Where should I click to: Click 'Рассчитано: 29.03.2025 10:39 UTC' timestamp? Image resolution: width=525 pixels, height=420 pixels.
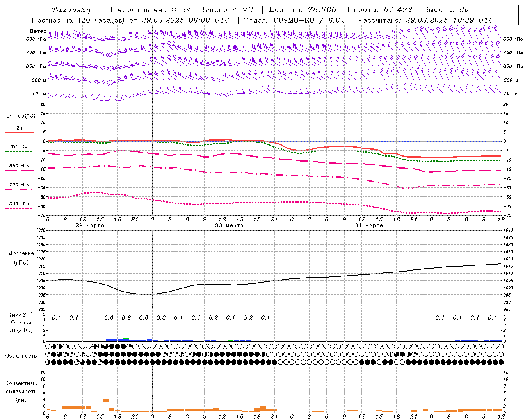pos(426,20)
